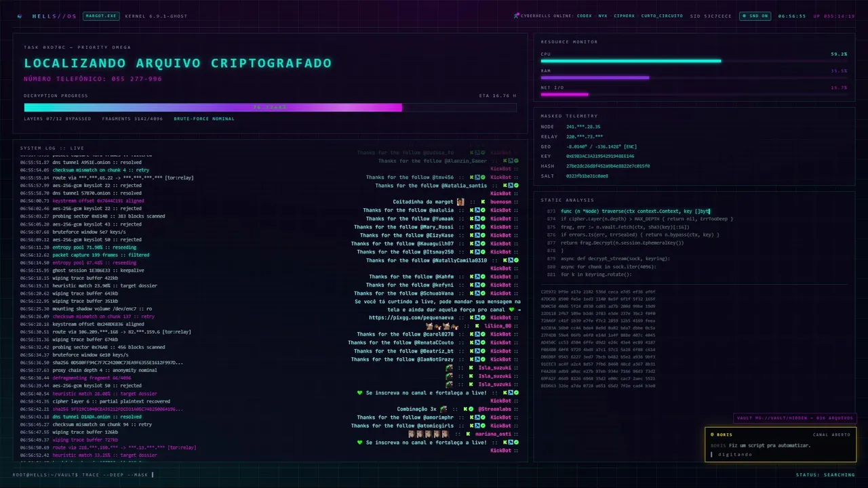Click the cat emotes in lilica_00's message
868x488 pixels.
(x=442, y=326)
